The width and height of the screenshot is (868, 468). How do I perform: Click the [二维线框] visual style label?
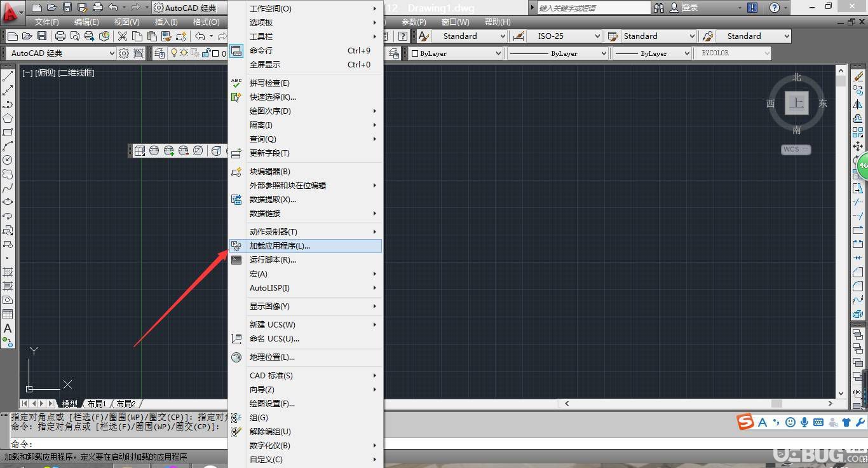76,72
